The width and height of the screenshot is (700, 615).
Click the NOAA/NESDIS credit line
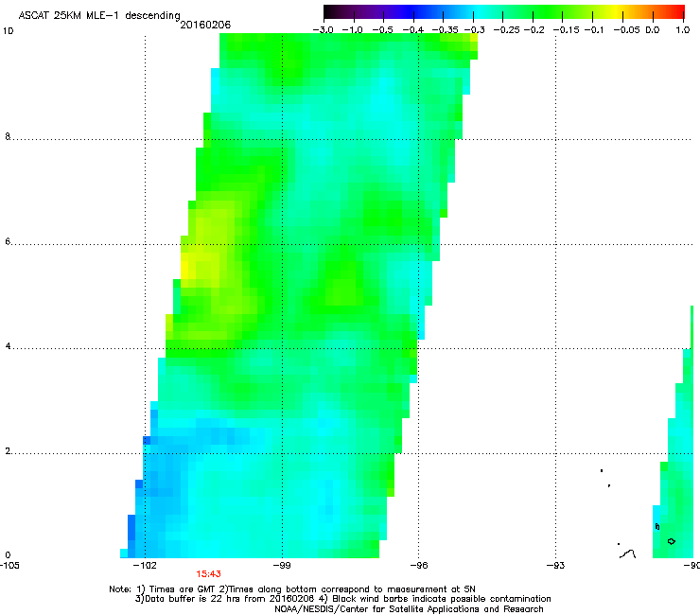point(409,609)
